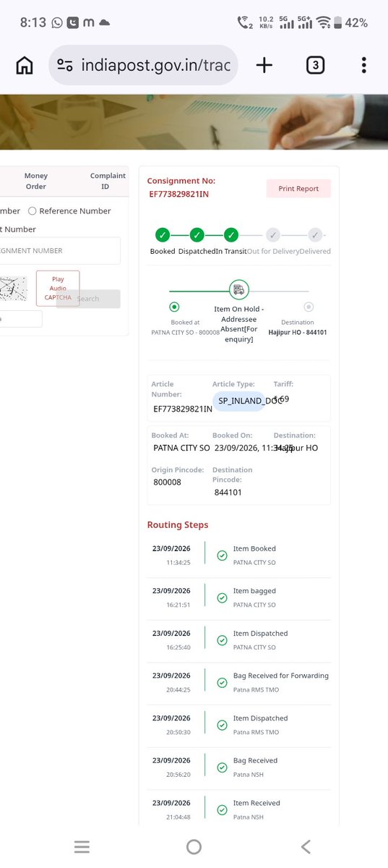Click the Item On Hold truck icon
The image size is (388, 868).
(238, 290)
